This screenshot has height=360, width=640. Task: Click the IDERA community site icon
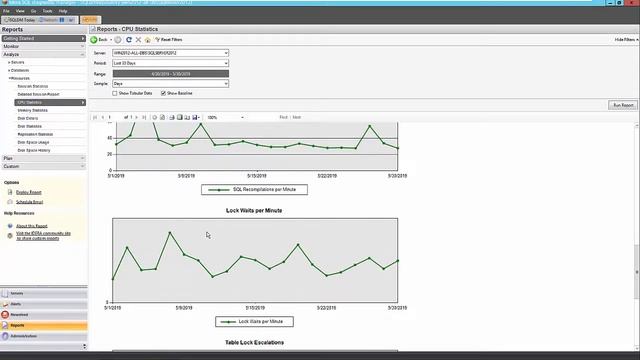pyautogui.click(x=10, y=236)
